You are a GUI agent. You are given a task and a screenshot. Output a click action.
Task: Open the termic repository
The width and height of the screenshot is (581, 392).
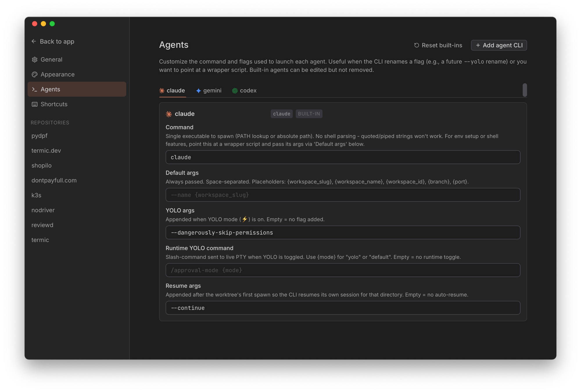pyautogui.click(x=40, y=240)
